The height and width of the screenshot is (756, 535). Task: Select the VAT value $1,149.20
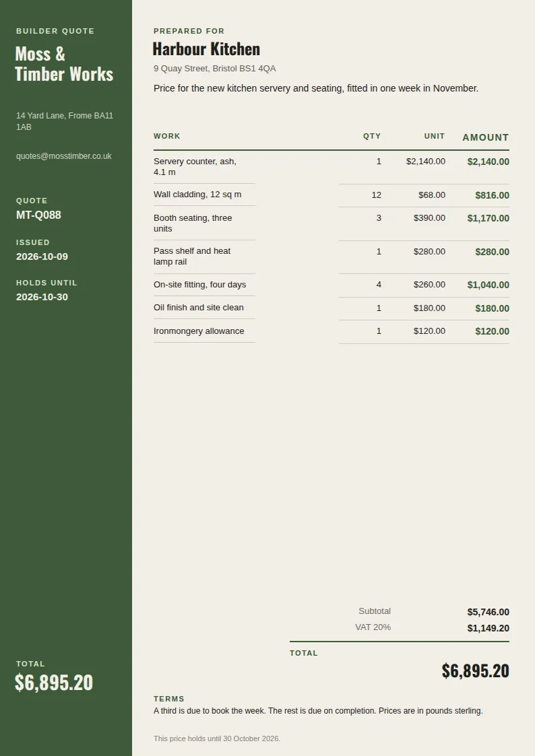[489, 628]
